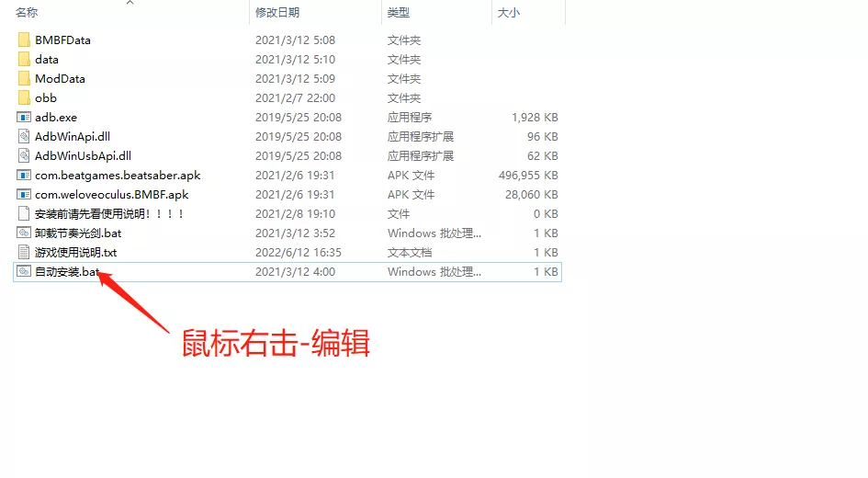Click the 96 KB size cell
Viewport: 868px width, 478px height.
543,136
